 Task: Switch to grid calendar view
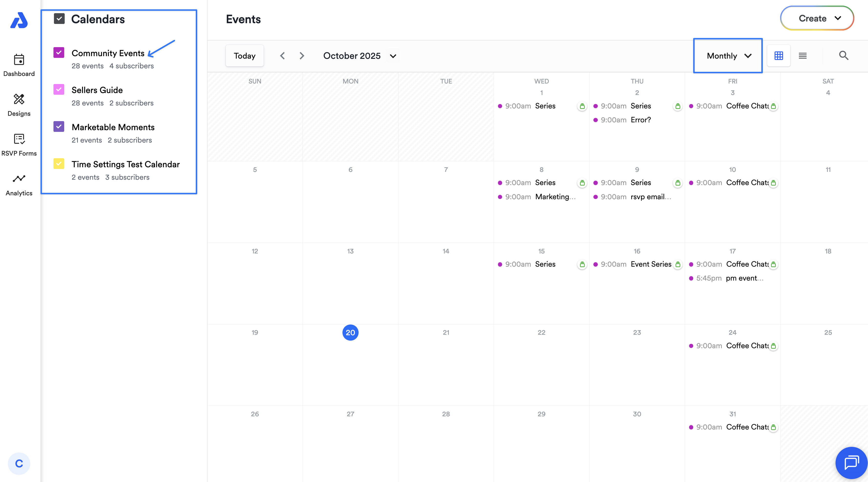coord(778,56)
